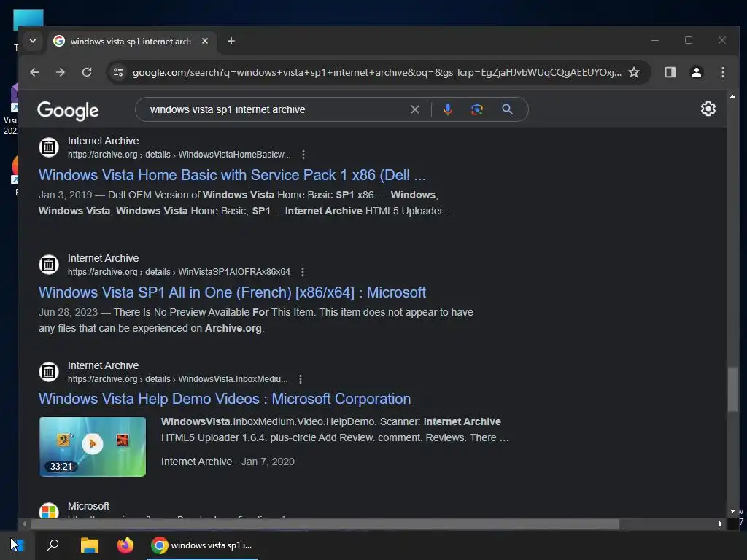The height and width of the screenshot is (560, 747).
Task: Start a voice search with microphone
Action: click(x=448, y=109)
